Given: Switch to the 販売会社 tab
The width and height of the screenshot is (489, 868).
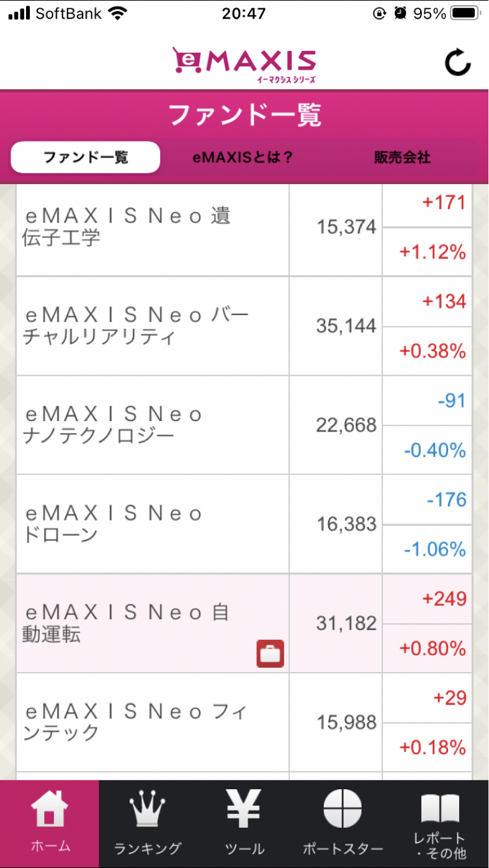Looking at the screenshot, I should tap(402, 157).
